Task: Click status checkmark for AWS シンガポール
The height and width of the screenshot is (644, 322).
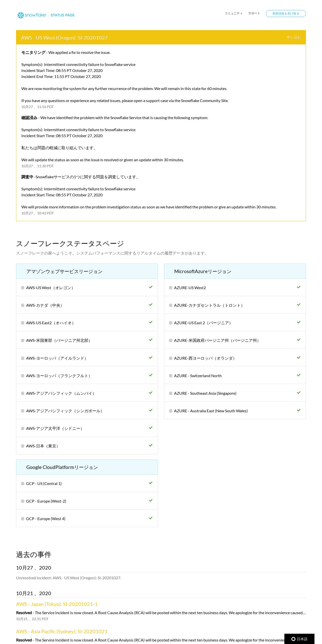Action: coord(151,410)
